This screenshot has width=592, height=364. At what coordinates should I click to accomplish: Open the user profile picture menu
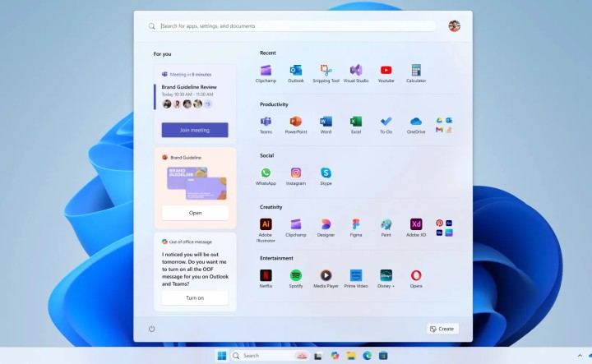pyautogui.click(x=454, y=26)
